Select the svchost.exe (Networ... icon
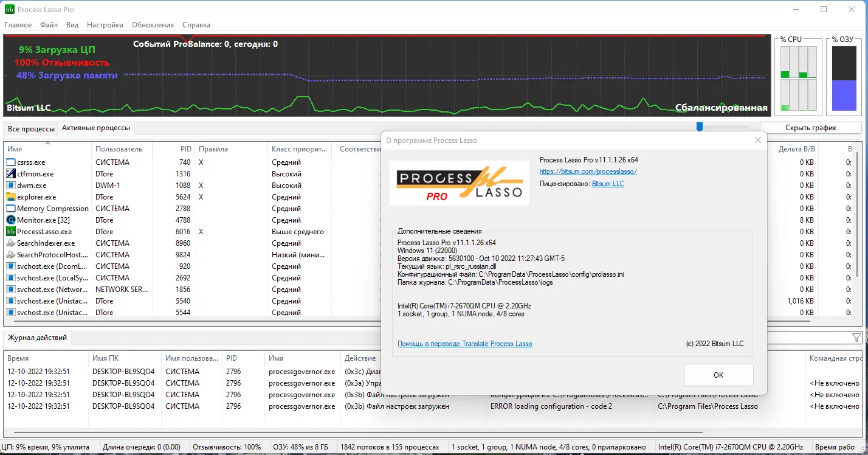This screenshot has width=868, height=455. click(x=11, y=290)
